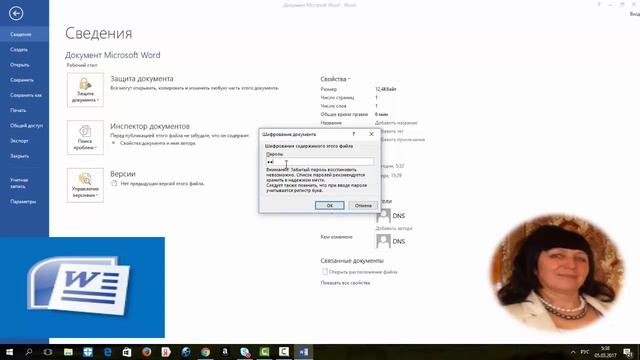Open white Camtasia icon on the taskbar
Viewport: 640px width, 360px height.
coord(284,352)
